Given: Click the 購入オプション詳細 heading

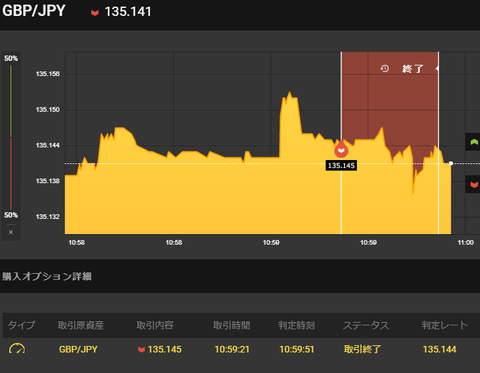Looking at the screenshot, I should (x=47, y=276).
